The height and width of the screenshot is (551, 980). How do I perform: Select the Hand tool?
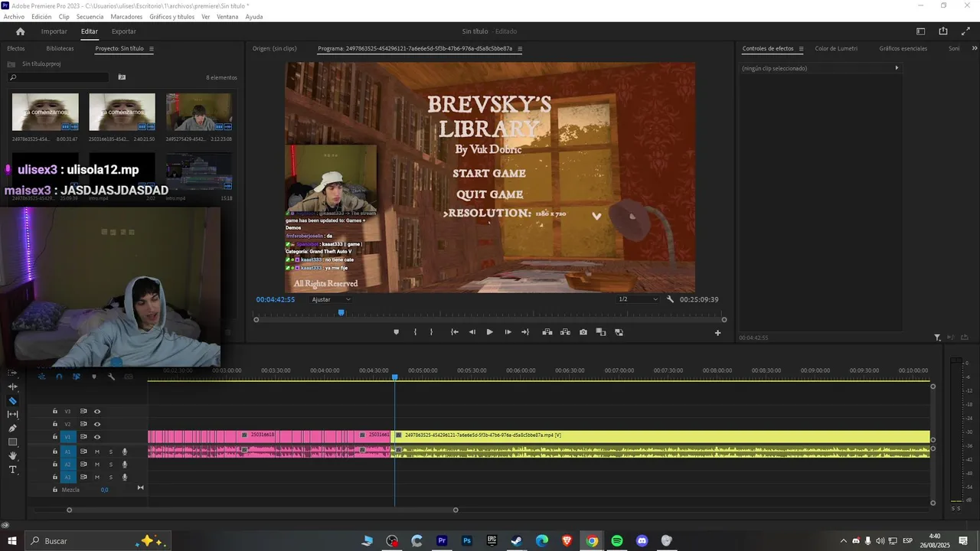pos(12,455)
